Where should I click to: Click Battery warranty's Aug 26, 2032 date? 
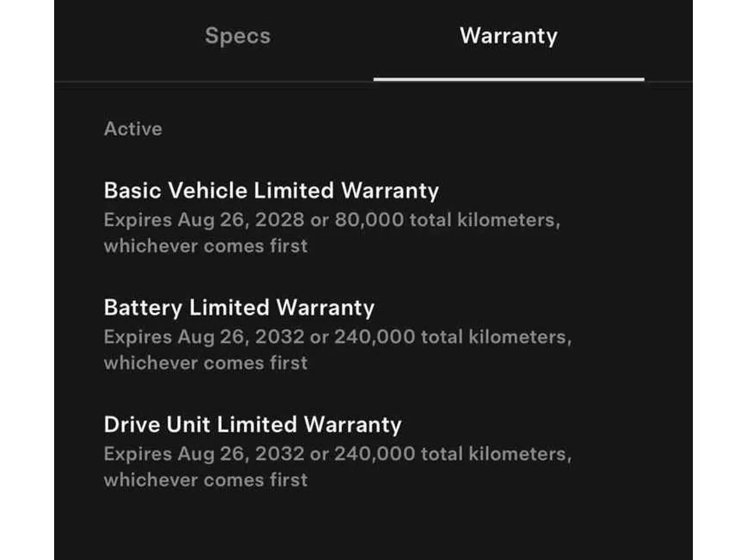[241, 337]
